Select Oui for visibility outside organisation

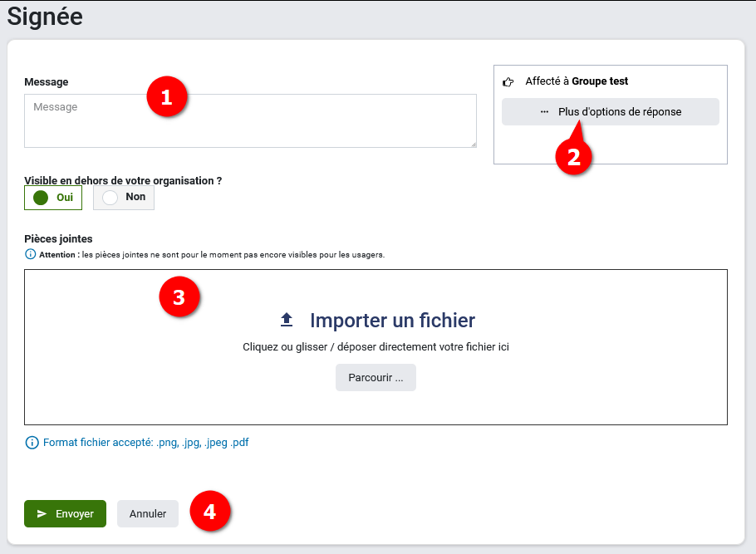coord(53,198)
